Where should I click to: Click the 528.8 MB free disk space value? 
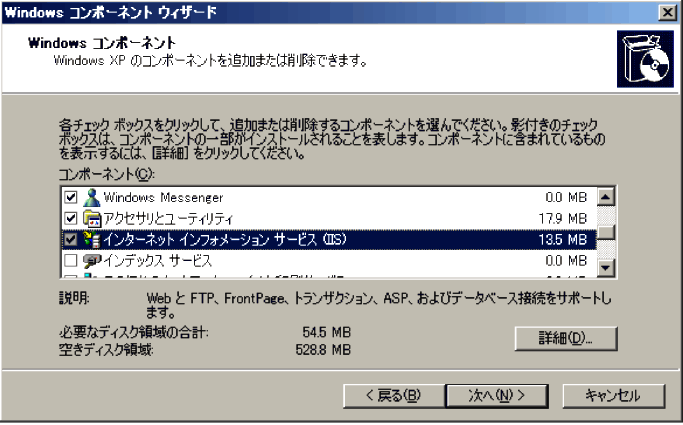323,350
